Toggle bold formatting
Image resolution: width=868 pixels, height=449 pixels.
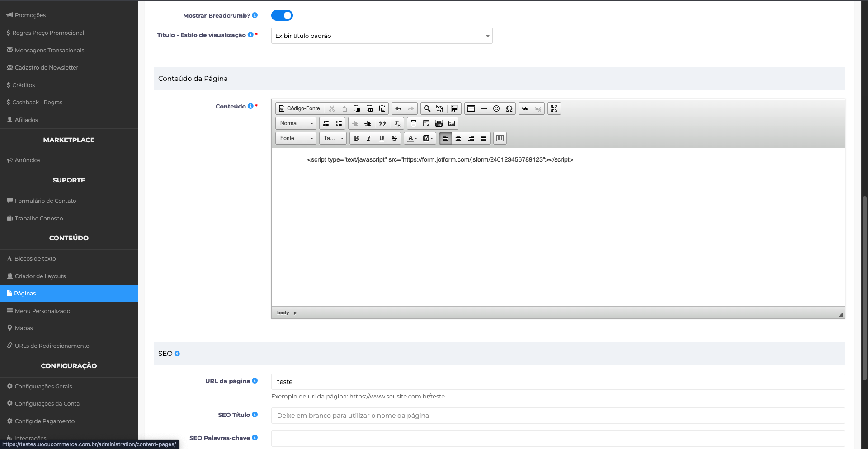pos(356,138)
